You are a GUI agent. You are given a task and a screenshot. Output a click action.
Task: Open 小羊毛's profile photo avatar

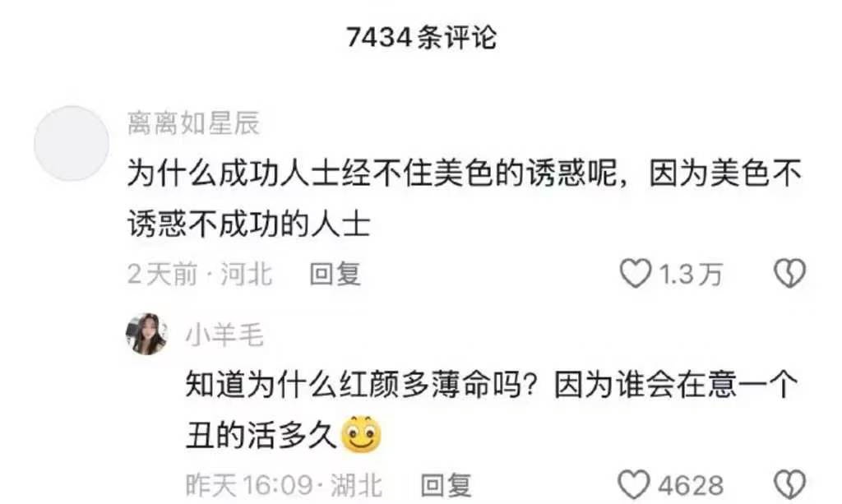click(146, 335)
